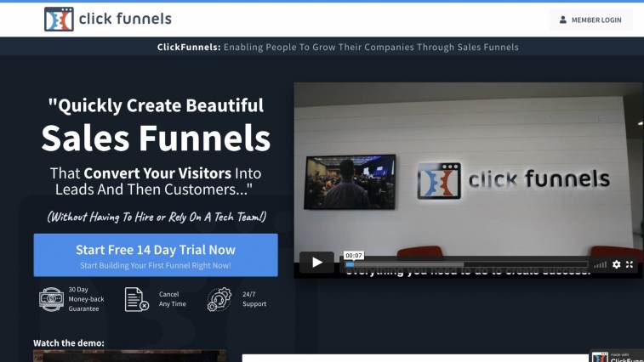Click the ClickFunnels tagline banner text
This screenshot has height=362, width=644.
pos(338,48)
